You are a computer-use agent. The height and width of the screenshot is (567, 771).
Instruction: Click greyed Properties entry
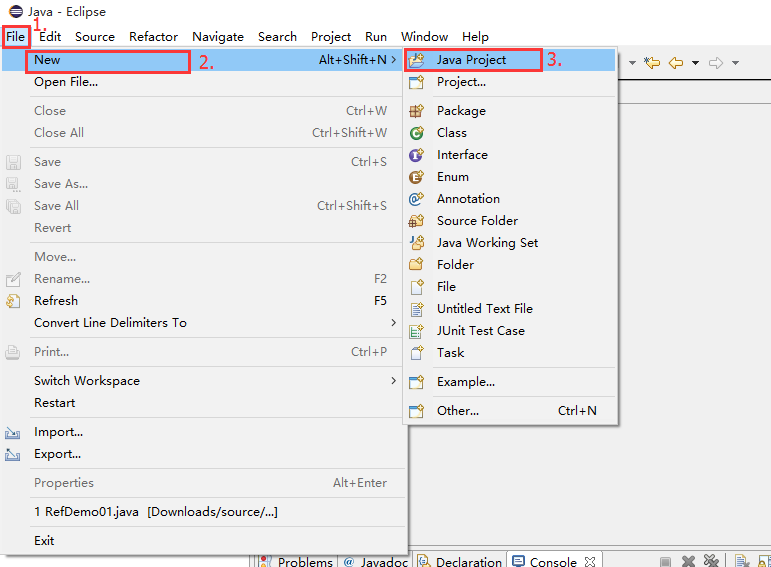pos(204,483)
